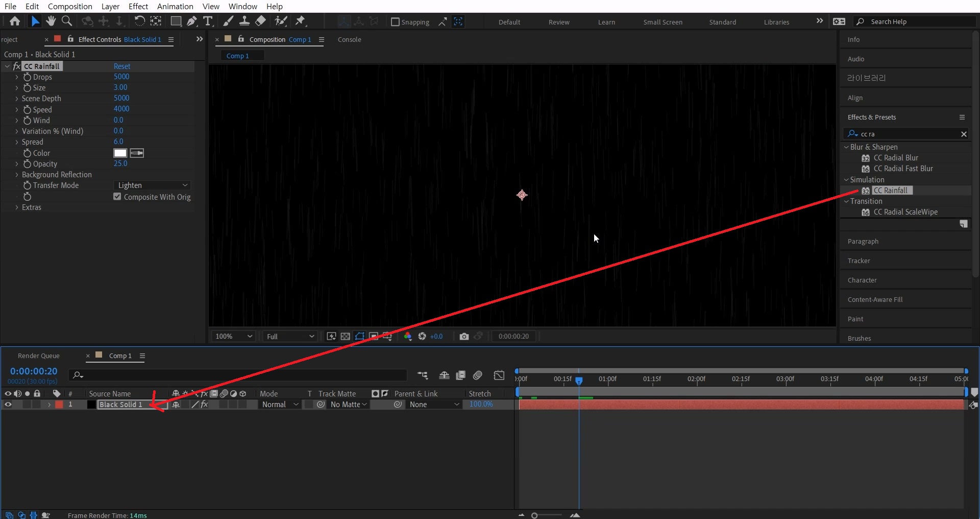Viewport: 980px width, 519px height.
Task: Switch to the Learn workspace
Action: pos(606,22)
